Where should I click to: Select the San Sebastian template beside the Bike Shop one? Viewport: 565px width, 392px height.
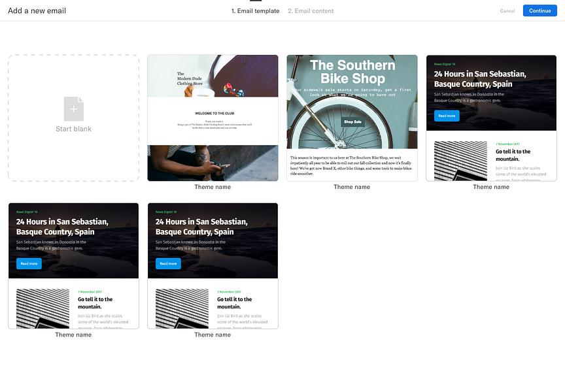point(491,118)
